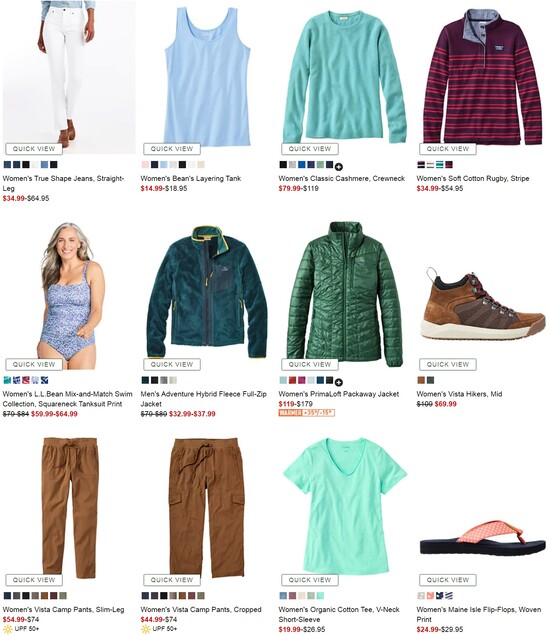This screenshot has height=635, width=550.
Task: Click the green PrimaLoft Packaway Jacket image
Action: [345, 294]
